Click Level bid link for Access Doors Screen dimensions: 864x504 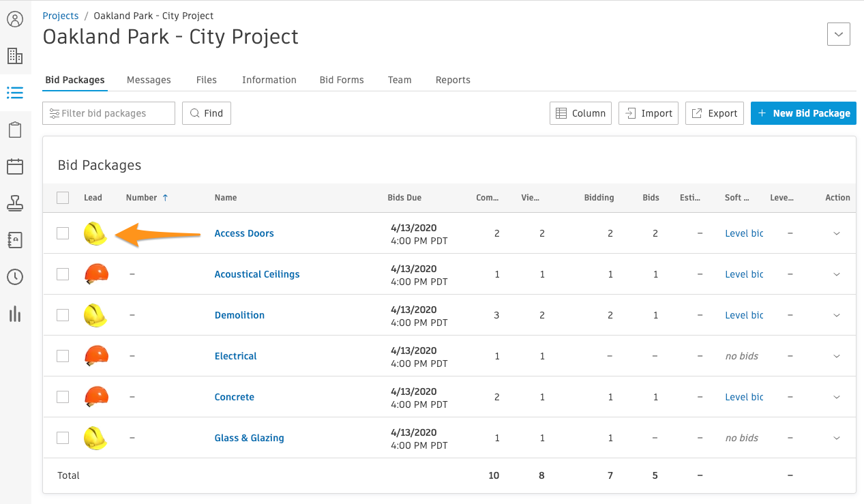click(744, 233)
